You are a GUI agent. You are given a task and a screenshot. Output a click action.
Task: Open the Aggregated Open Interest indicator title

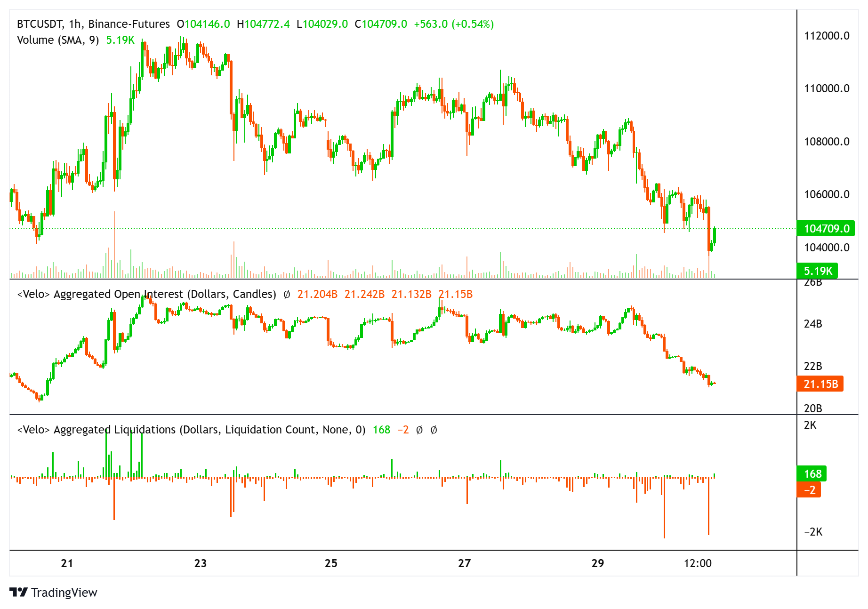click(146, 294)
